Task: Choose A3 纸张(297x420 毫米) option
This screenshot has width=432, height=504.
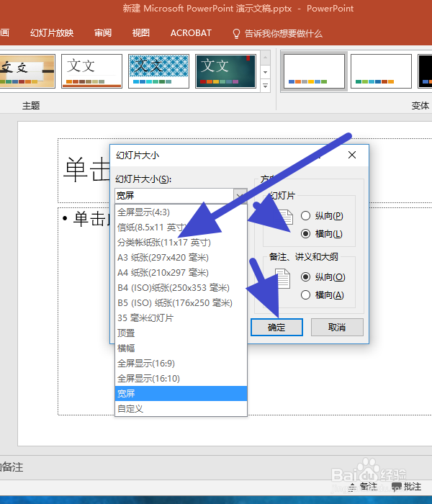Action: (181, 258)
